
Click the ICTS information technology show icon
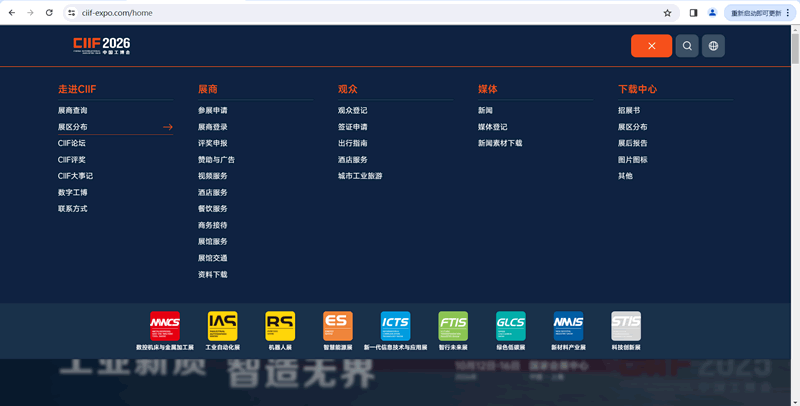click(x=395, y=325)
